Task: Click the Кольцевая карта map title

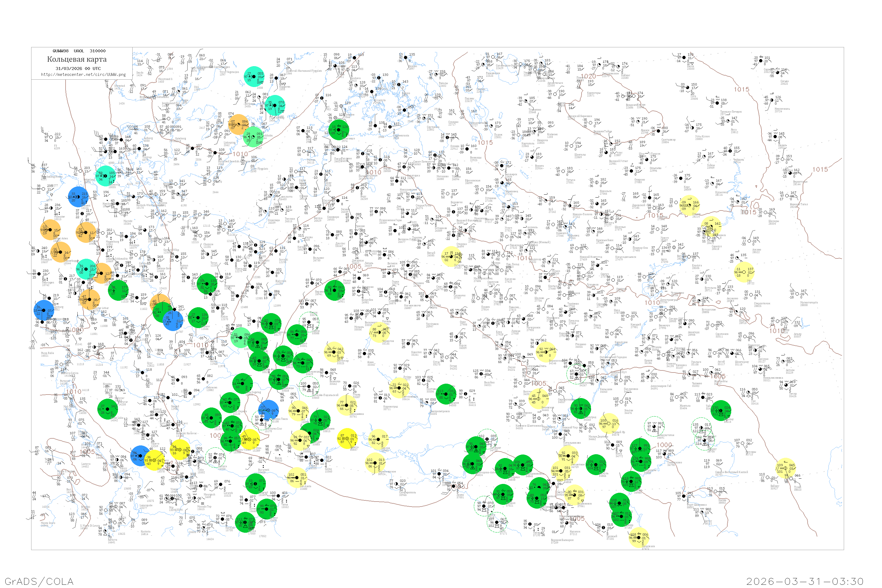Action: pos(77,59)
